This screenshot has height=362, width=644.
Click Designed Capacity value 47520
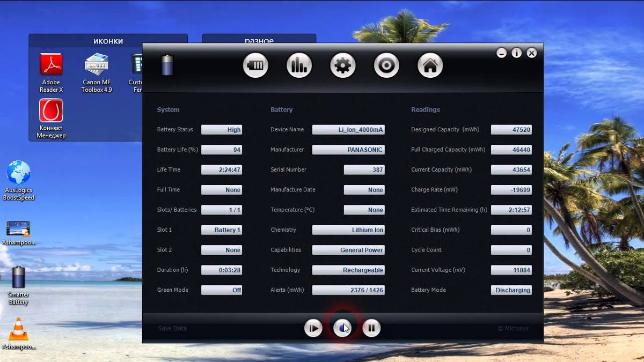pos(511,130)
